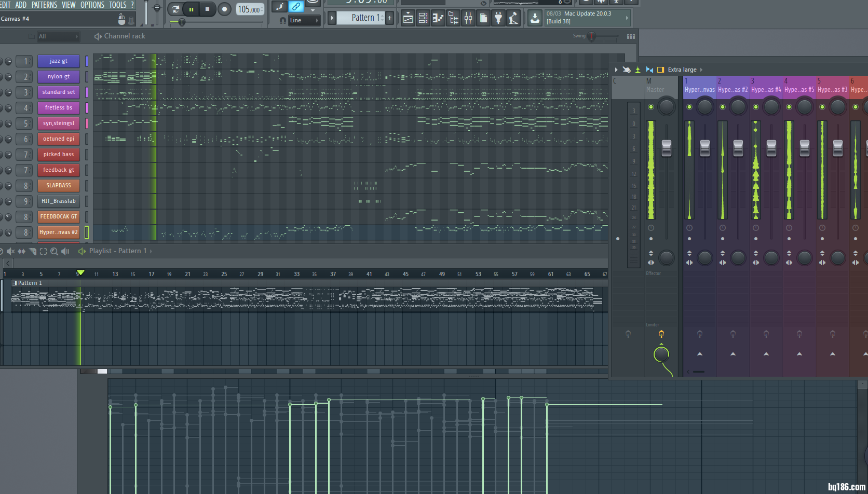Click the green meter-wave icon in mixer toolbar

[638, 70]
